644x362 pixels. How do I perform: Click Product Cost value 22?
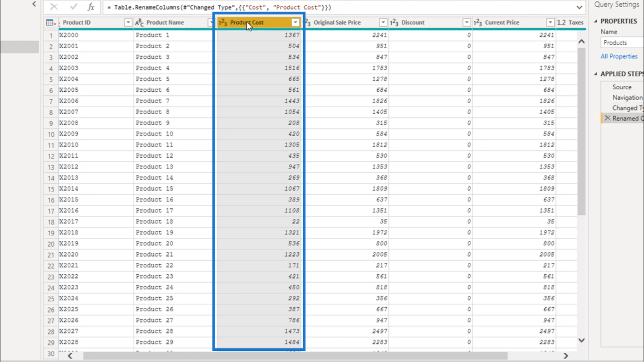coord(296,222)
